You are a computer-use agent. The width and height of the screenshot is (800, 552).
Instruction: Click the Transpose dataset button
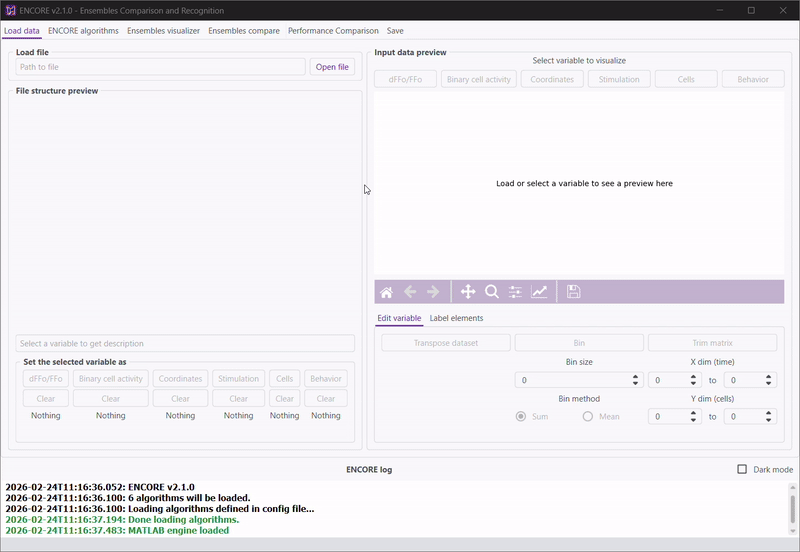(446, 343)
